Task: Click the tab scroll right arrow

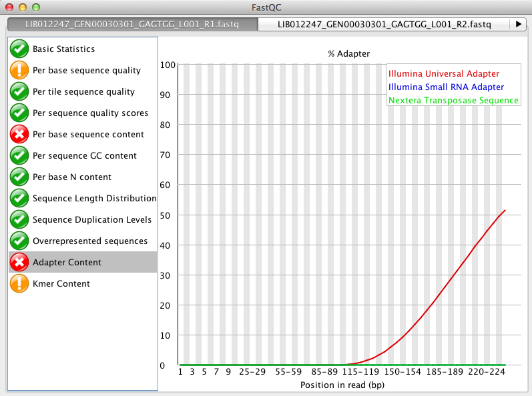Action: coord(518,25)
